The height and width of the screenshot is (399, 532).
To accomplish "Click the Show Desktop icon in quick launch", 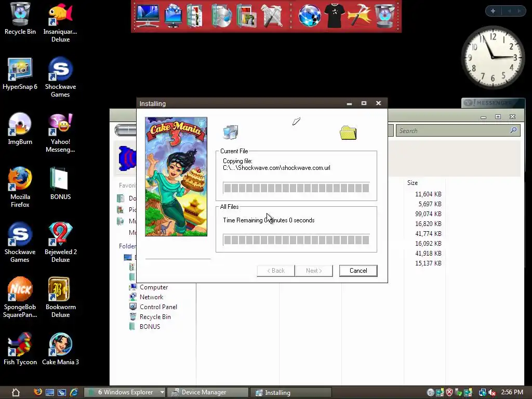I will (x=50, y=393).
